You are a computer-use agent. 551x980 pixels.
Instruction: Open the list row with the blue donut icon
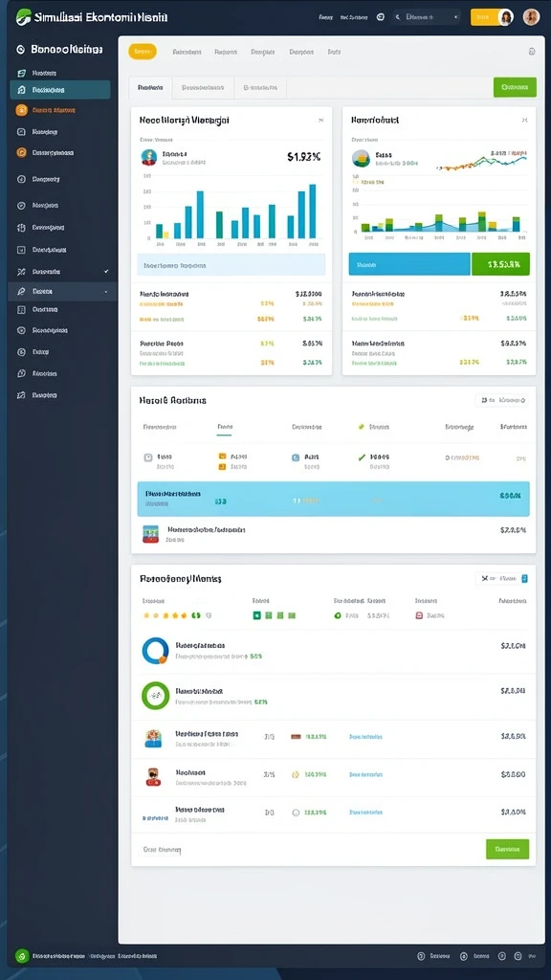[333, 651]
